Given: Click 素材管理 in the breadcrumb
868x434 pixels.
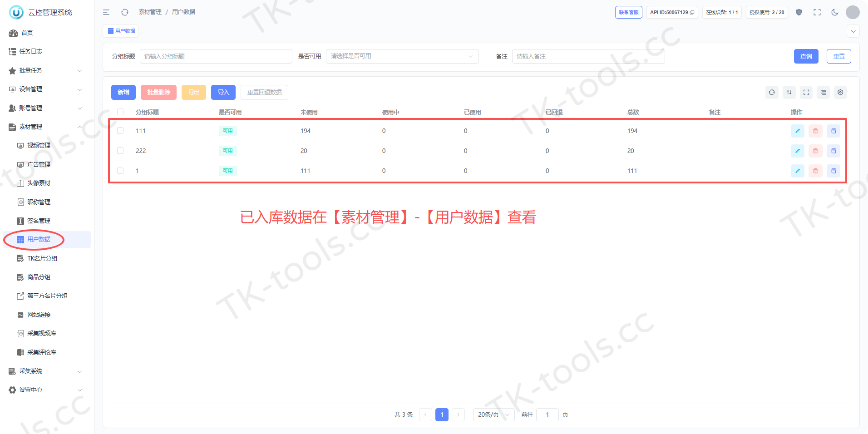Looking at the screenshot, I should 150,12.
